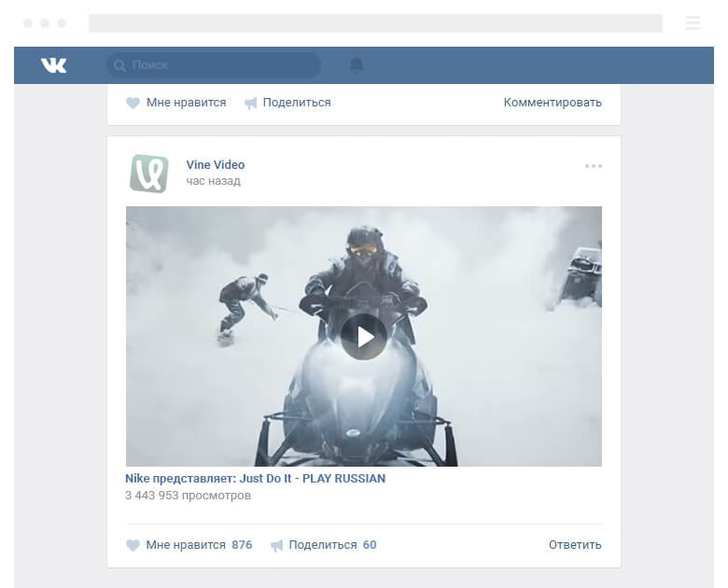Image resolution: width=728 pixels, height=588 pixels.
Task: Like the upper post via Мне нравится
Action: [176, 103]
